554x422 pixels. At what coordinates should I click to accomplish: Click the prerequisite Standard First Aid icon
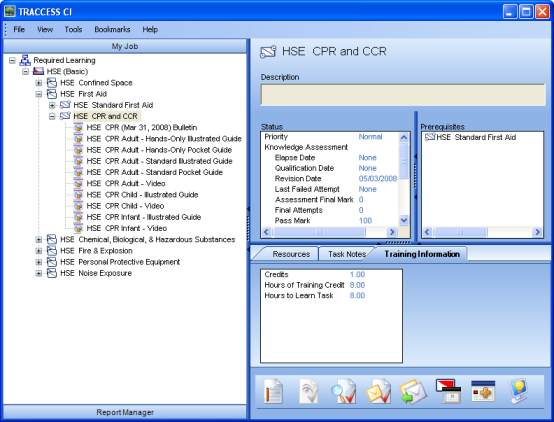(430, 137)
